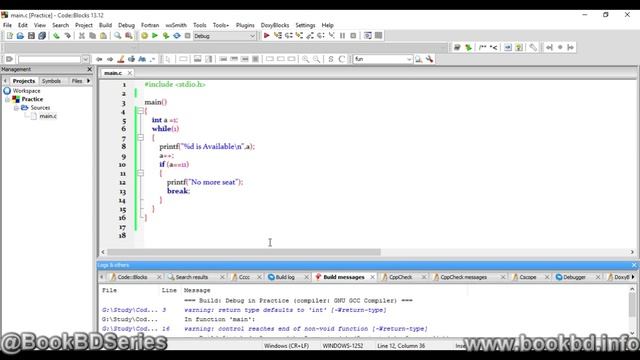Open the Plugins menu

click(245, 25)
